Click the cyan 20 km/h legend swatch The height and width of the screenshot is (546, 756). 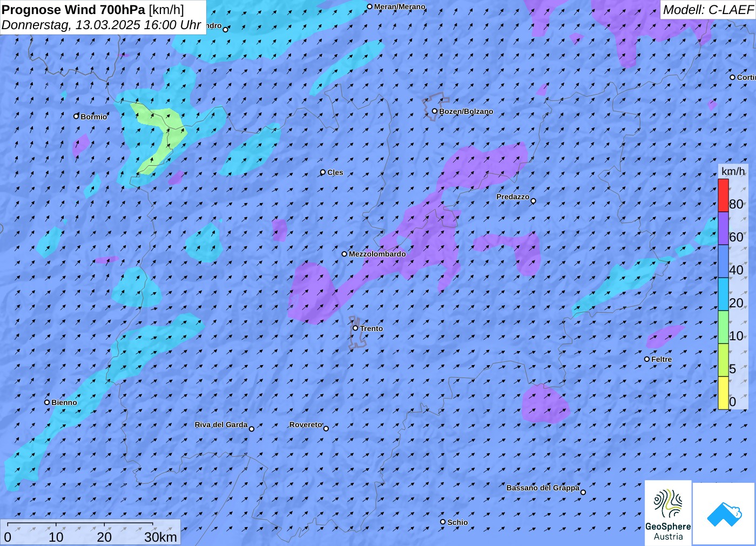(x=723, y=294)
